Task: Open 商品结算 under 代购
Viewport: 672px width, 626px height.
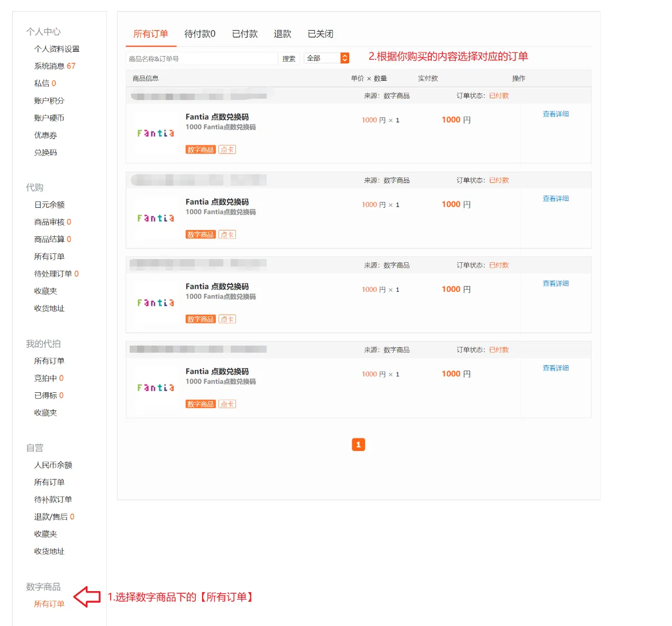Action: 52,239
